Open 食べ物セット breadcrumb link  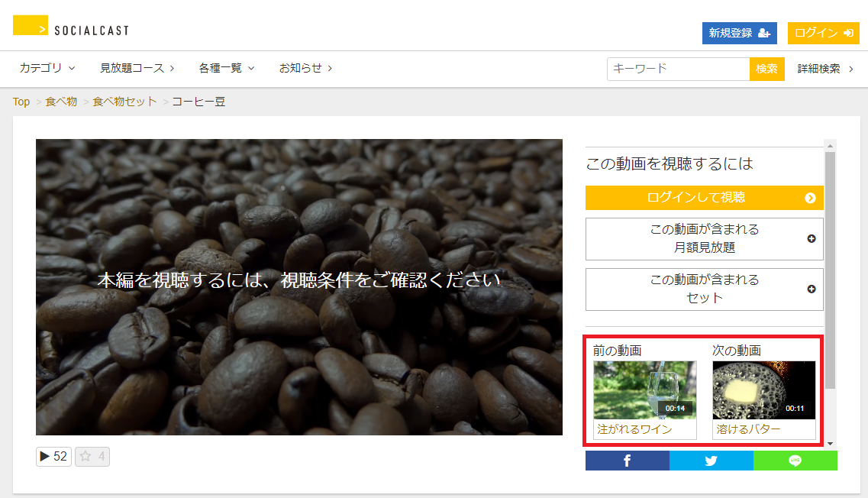(x=124, y=102)
